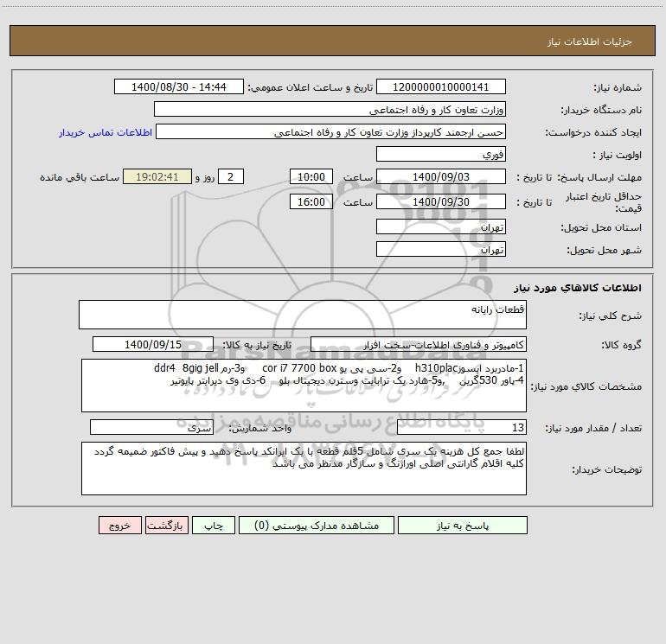Image resolution: width=666 pixels, height=644 pixels.
Task: Click goods group field کامپیوتر و فناوری اطلاعات
Action: [x=419, y=344]
